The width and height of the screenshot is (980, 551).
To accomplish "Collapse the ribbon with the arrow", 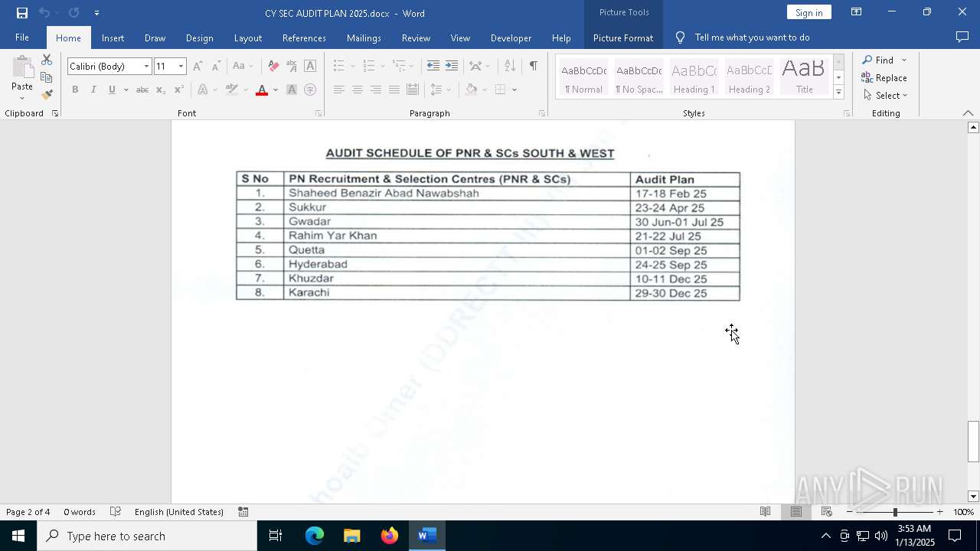I will (x=968, y=113).
